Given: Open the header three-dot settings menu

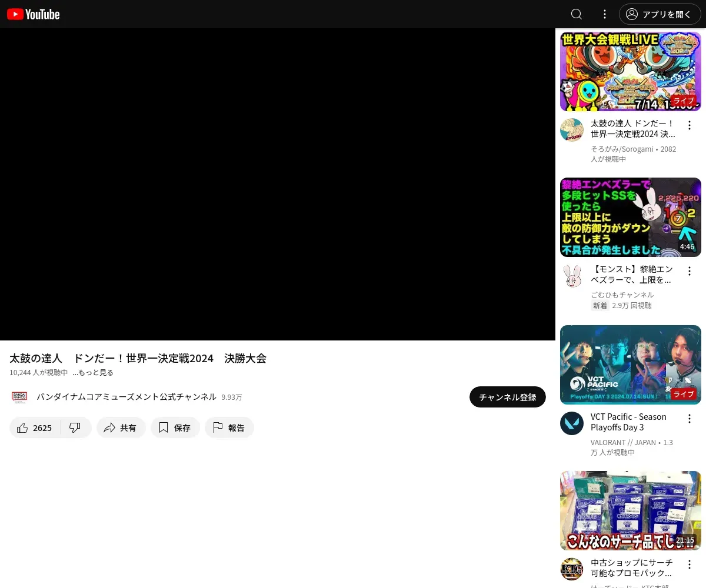Looking at the screenshot, I should coord(605,14).
